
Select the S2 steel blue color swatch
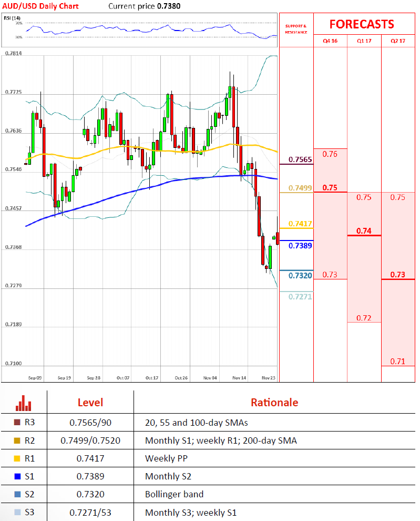pos(17,494)
